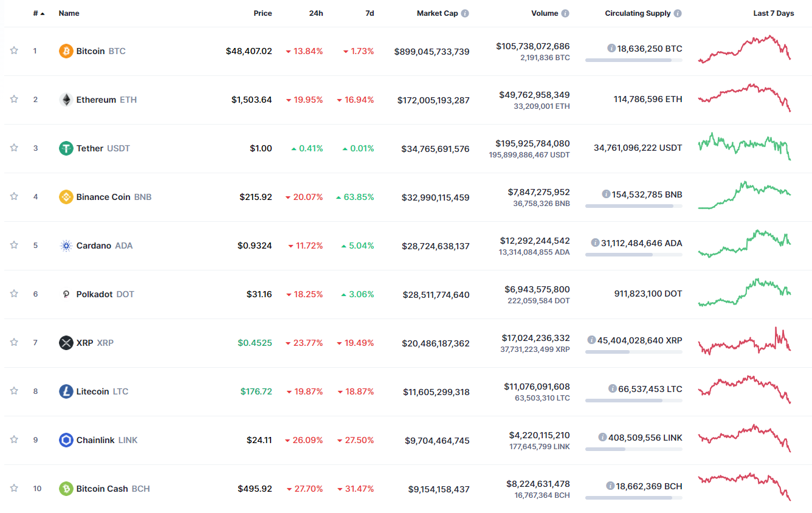Click the Tether green logo icon

click(66, 148)
